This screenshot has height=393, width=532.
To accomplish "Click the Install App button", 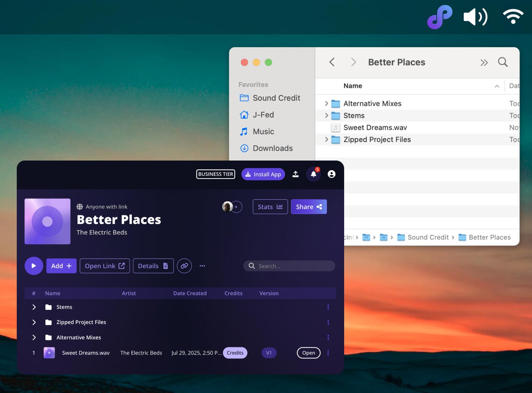I will click(x=263, y=174).
